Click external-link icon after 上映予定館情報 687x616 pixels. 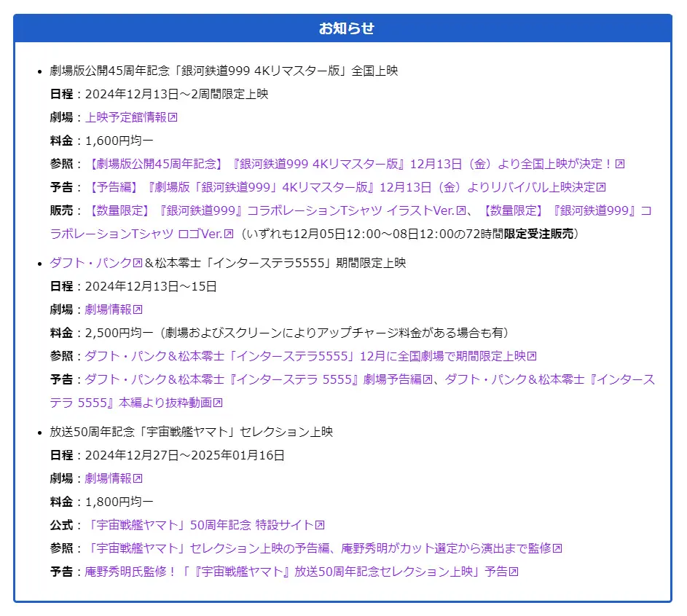coord(173,117)
